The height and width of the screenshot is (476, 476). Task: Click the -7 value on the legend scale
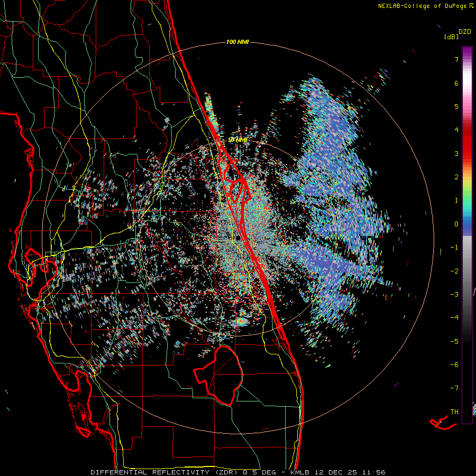454,388
